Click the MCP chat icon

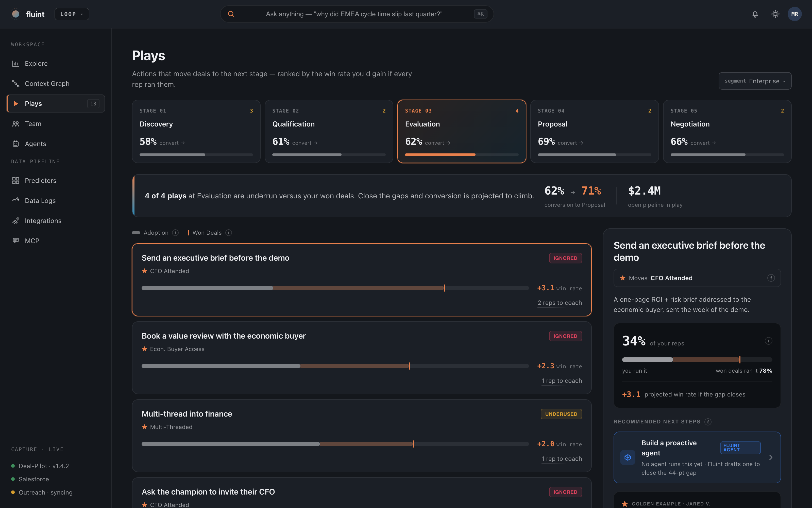tap(16, 241)
